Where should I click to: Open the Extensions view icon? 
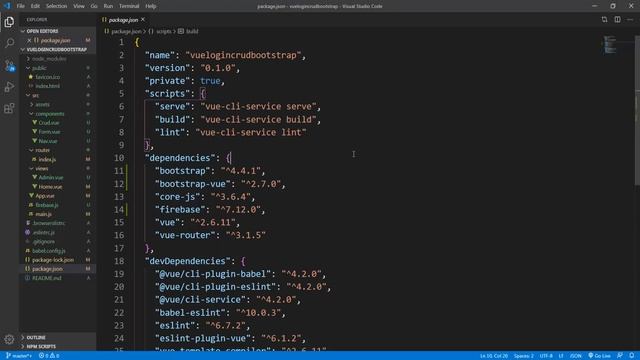(9, 108)
